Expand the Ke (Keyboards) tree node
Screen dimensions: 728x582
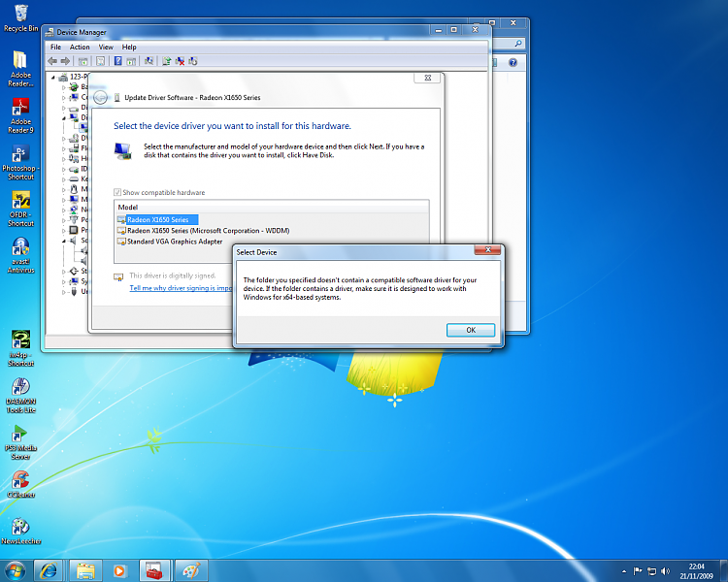click(64, 179)
